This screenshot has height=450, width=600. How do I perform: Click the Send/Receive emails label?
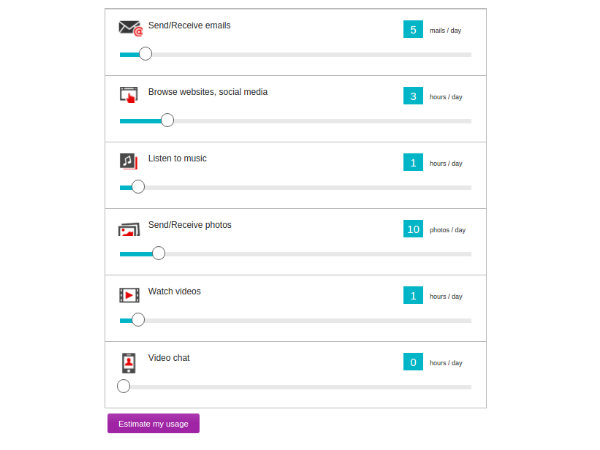click(x=189, y=26)
